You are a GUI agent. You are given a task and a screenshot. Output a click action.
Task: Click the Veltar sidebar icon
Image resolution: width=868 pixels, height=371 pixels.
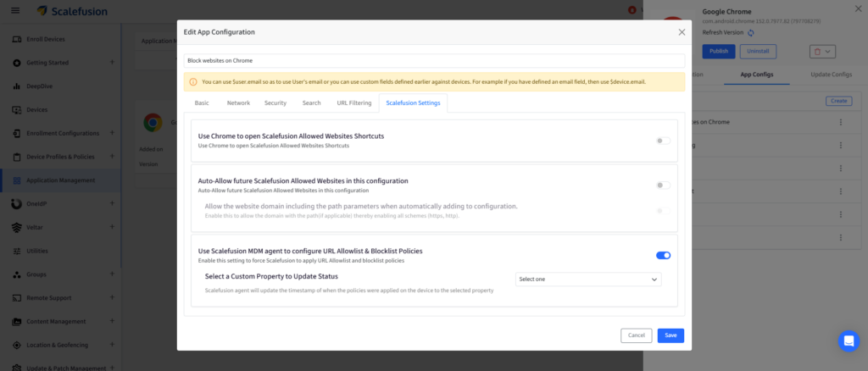pos(17,227)
